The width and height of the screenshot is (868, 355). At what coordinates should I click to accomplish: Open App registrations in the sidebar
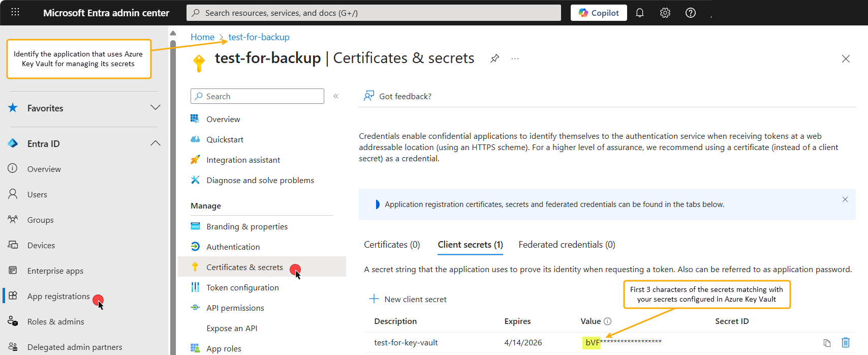tap(58, 296)
